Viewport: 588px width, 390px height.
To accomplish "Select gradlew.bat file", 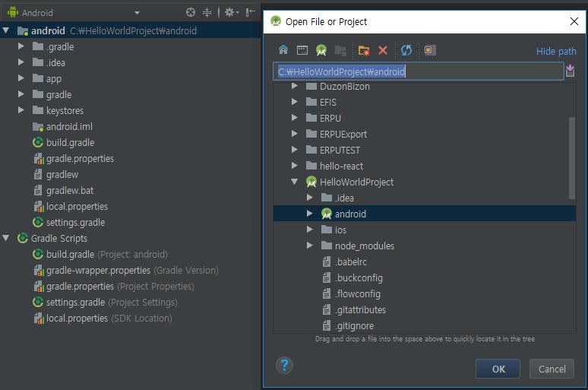I will click(x=63, y=191).
